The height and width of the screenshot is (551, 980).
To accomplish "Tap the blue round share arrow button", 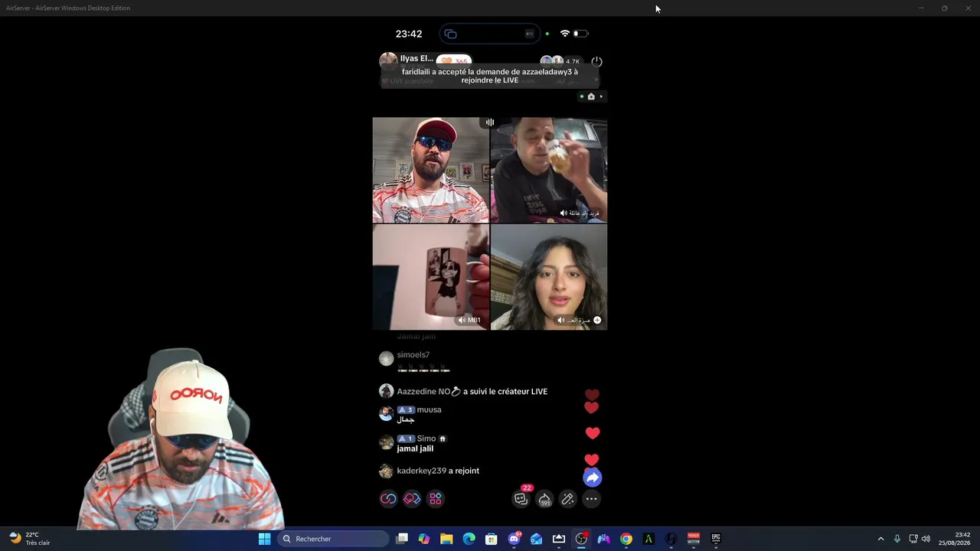I will point(592,478).
